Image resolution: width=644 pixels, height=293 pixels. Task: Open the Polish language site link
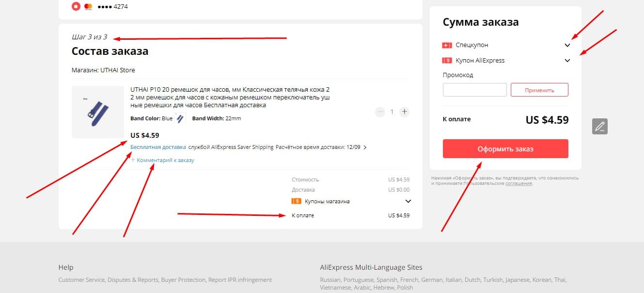[x=405, y=288]
